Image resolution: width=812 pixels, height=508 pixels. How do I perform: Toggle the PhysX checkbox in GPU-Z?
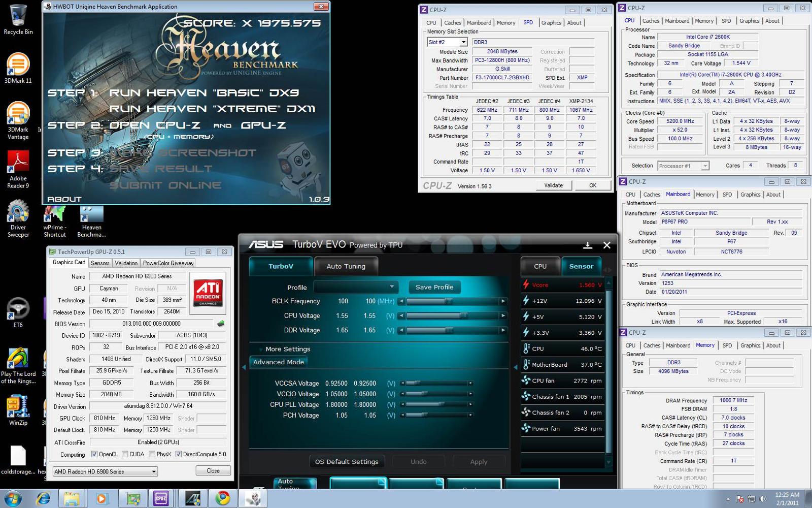point(152,454)
